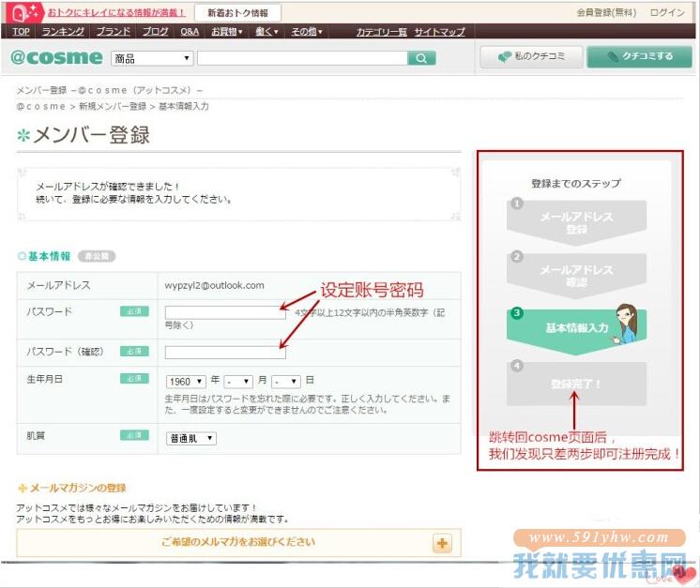Click the ログイン link

pyautogui.click(x=667, y=12)
